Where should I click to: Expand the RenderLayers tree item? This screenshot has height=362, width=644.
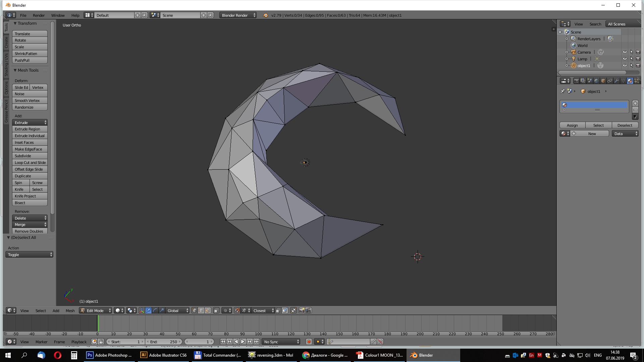tap(567, 39)
